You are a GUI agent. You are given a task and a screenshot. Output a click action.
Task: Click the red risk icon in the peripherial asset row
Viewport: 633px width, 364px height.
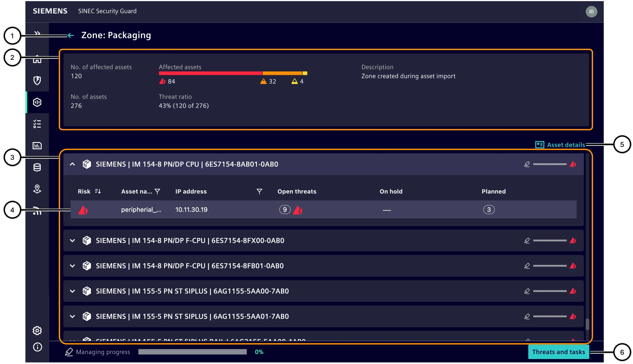click(83, 210)
